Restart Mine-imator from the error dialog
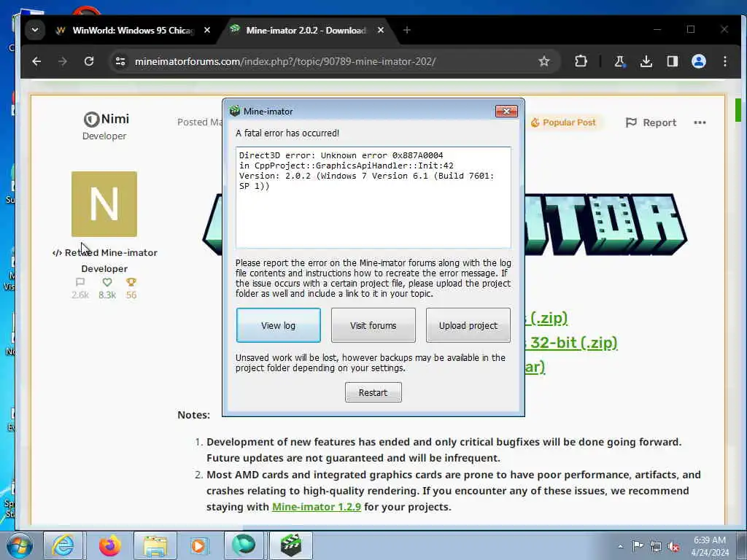The height and width of the screenshot is (560, 747). [x=373, y=392]
